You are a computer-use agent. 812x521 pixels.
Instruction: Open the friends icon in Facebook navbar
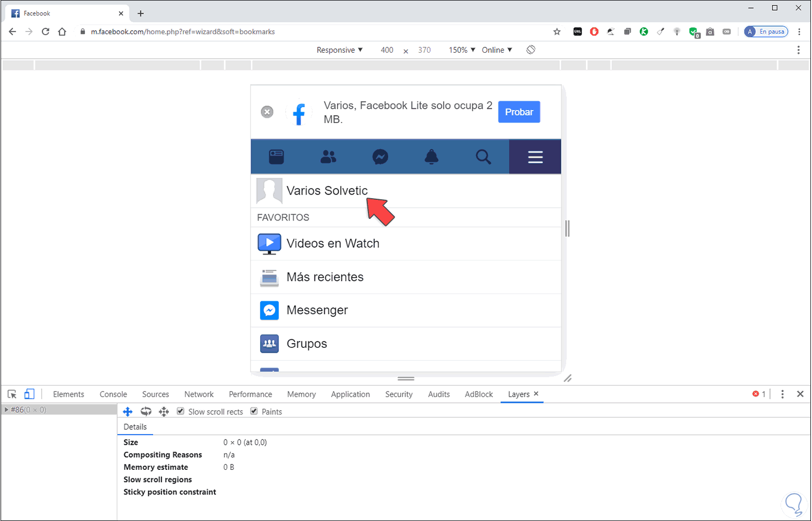(x=328, y=157)
